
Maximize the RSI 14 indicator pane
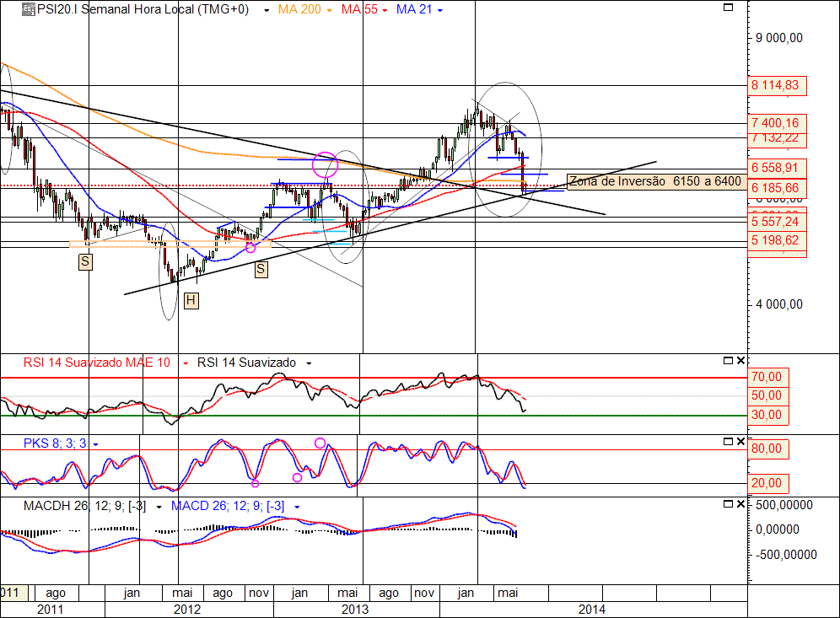(728, 360)
